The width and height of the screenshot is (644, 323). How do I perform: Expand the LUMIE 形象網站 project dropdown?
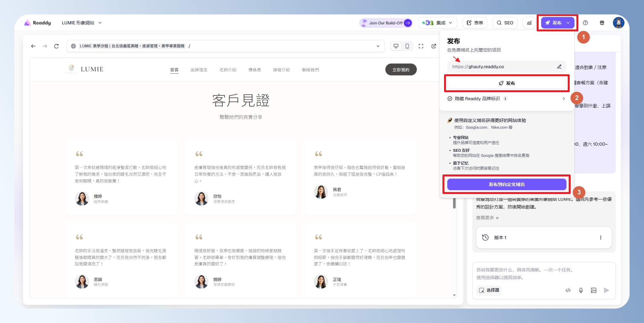82,23
